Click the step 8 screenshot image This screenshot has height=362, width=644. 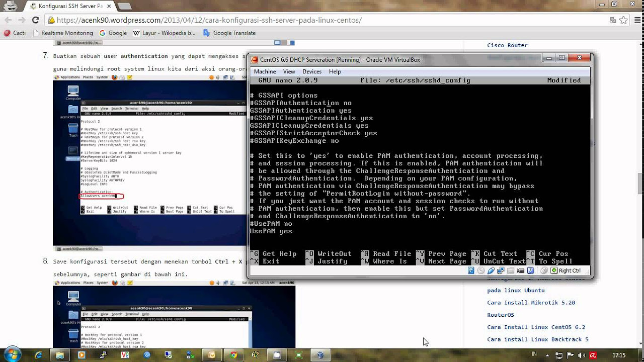tap(174, 314)
